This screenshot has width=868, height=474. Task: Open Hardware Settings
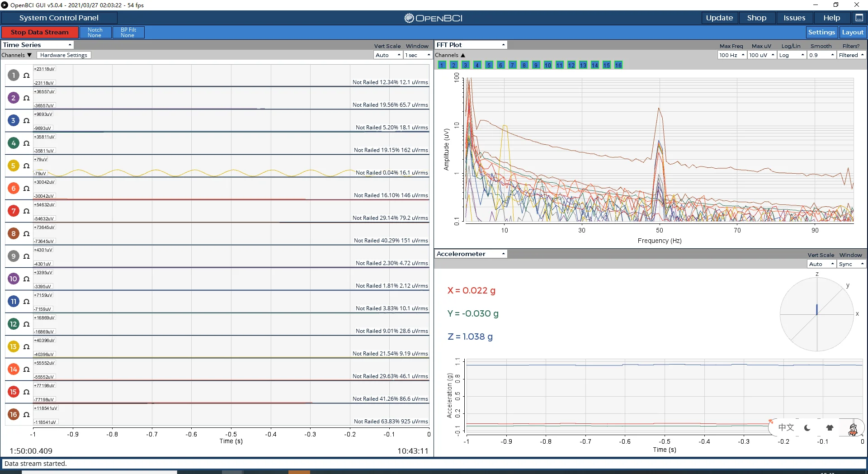pyautogui.click(x=64, y=55)
